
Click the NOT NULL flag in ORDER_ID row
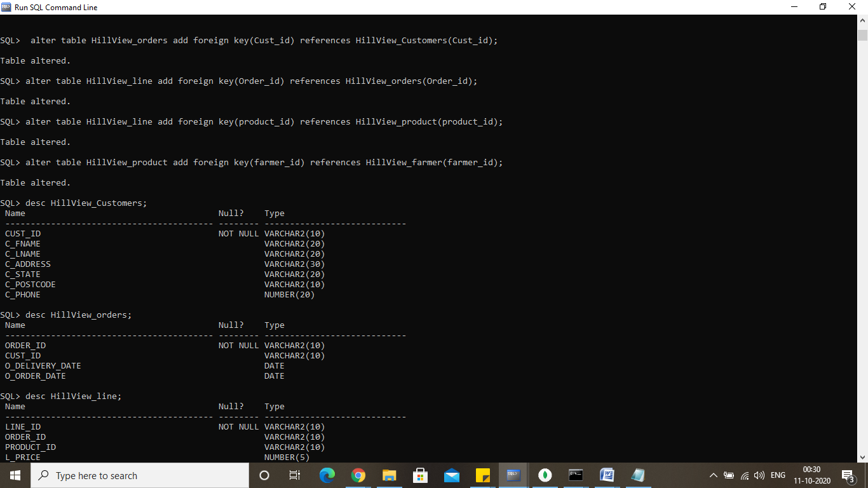[239, 346]
